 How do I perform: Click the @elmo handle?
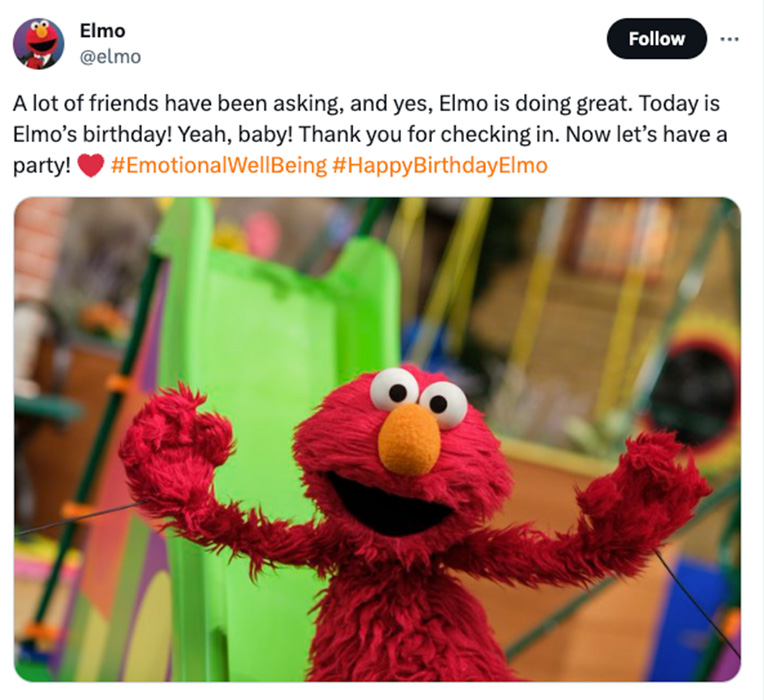110,57
